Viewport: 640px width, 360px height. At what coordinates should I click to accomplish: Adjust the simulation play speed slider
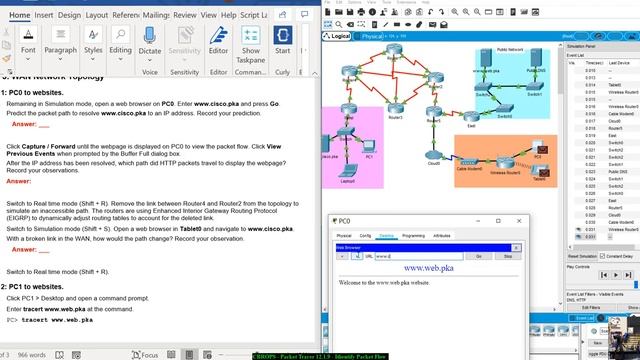tap(636, 284)
